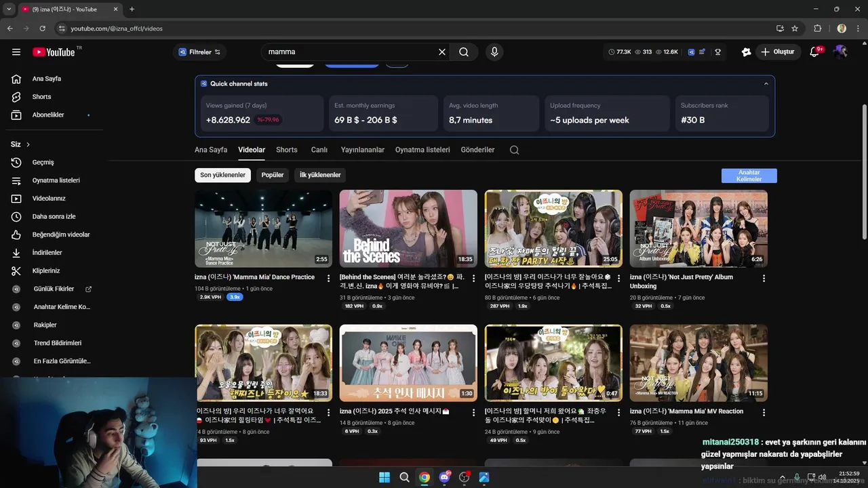868x488 pixels.
Task: Click the magnifier search button
Action: (464, 52)
